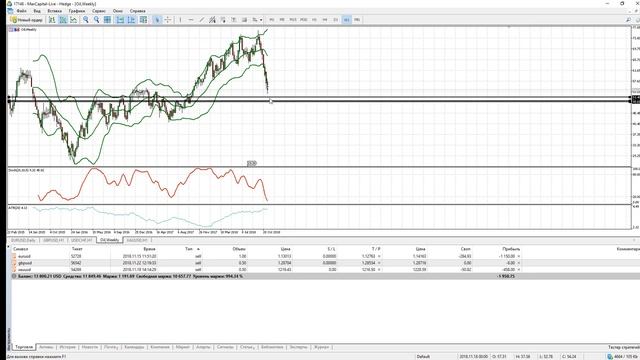Select the arrow cursor tool
The image size is (640, 360).
click(157, 20)
